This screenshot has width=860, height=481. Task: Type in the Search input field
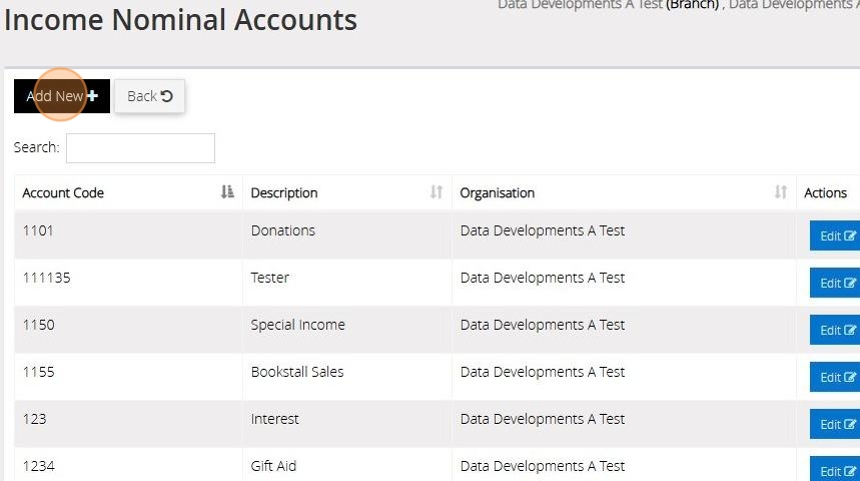pyautogui.click(x=140, y=148)
